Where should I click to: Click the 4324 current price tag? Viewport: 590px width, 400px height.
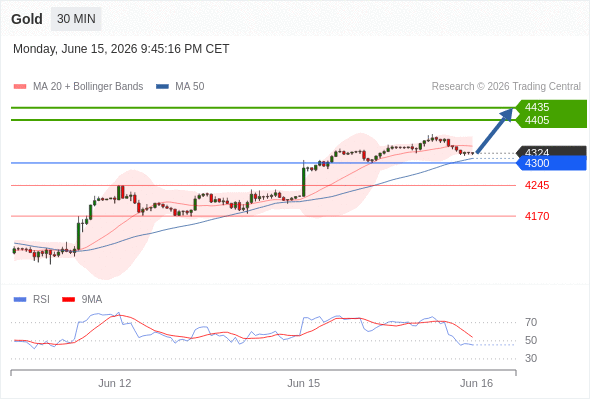pos(537,152)
